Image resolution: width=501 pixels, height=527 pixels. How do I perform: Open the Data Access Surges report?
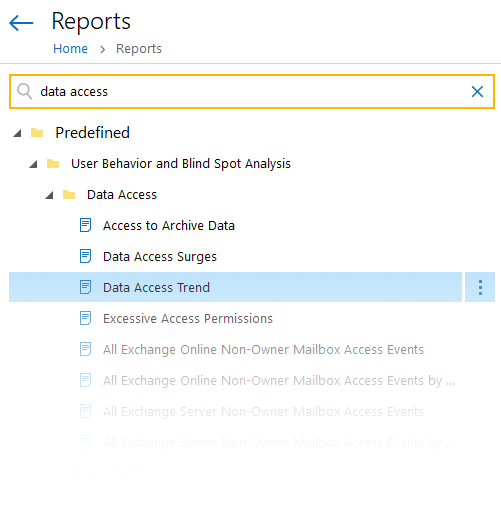[160, 257]
